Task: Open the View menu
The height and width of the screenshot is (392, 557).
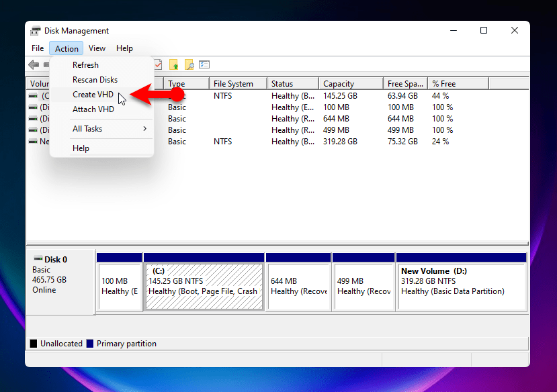Action: (97, 48)
